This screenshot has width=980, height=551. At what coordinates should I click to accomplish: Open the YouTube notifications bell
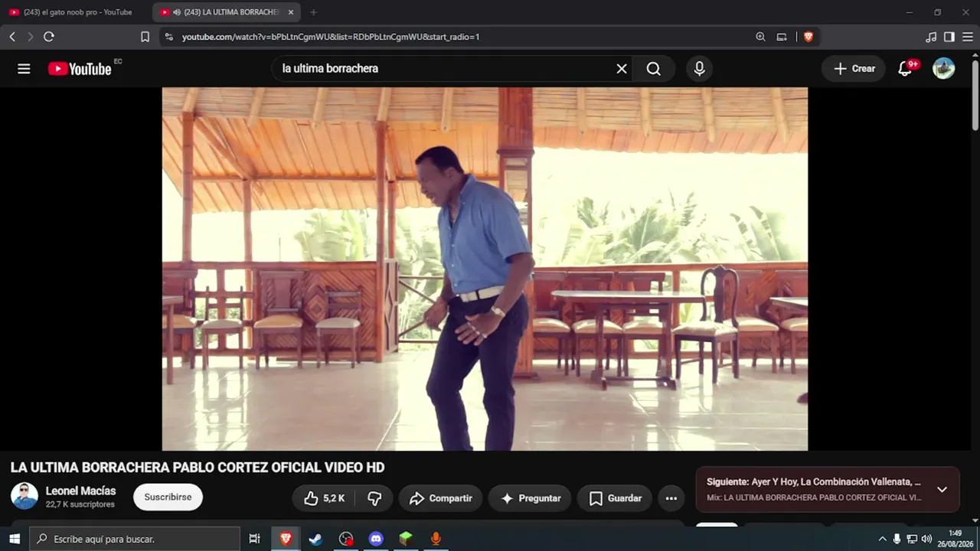(905, 69)
